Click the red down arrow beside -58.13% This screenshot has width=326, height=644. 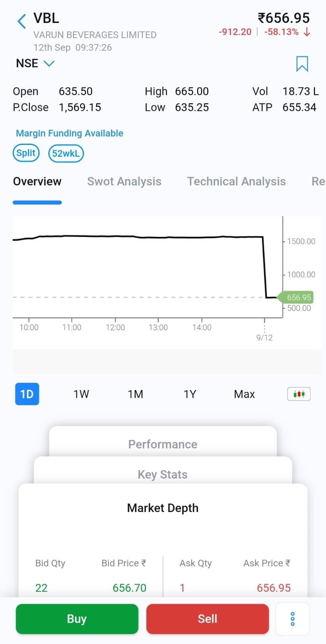click(x=307, y=32)
